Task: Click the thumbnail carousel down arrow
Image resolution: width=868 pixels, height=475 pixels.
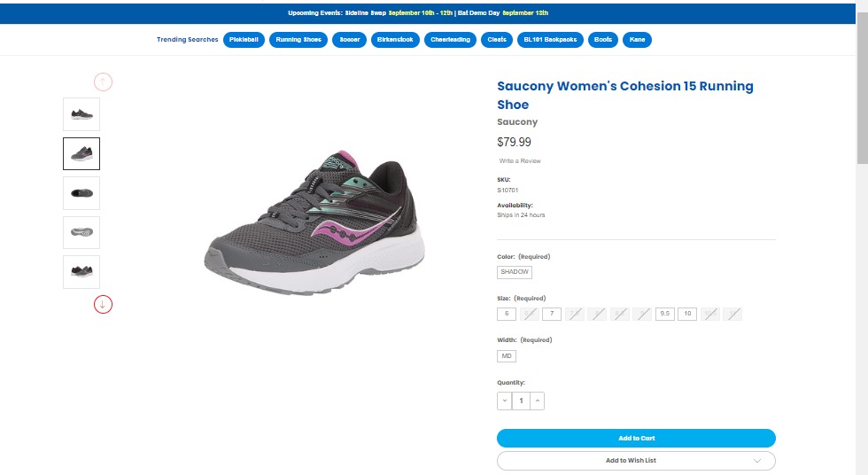Action: pos(103,305)
